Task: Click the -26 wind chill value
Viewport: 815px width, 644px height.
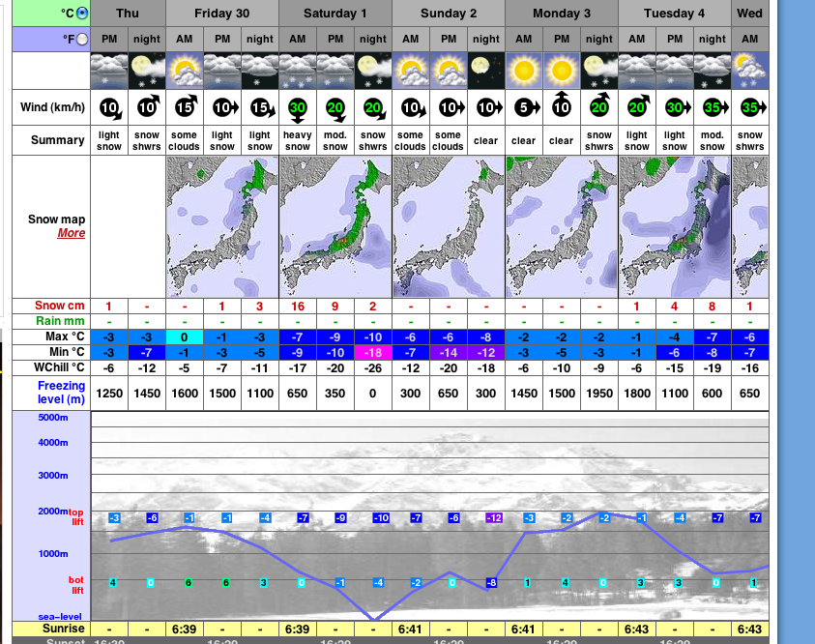Action: [373, 368]
